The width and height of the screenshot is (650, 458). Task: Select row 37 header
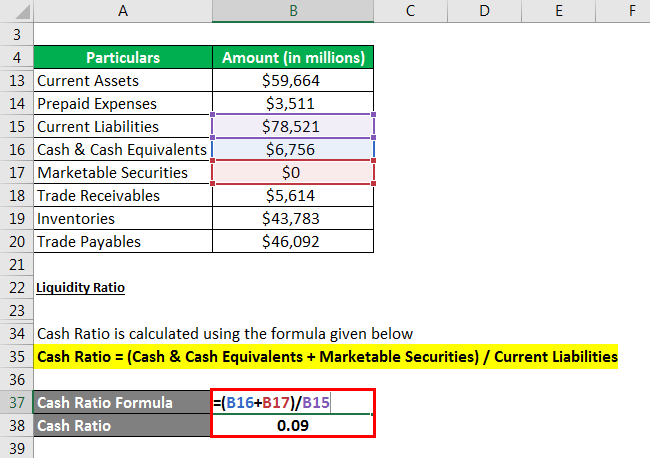(17, 402)
